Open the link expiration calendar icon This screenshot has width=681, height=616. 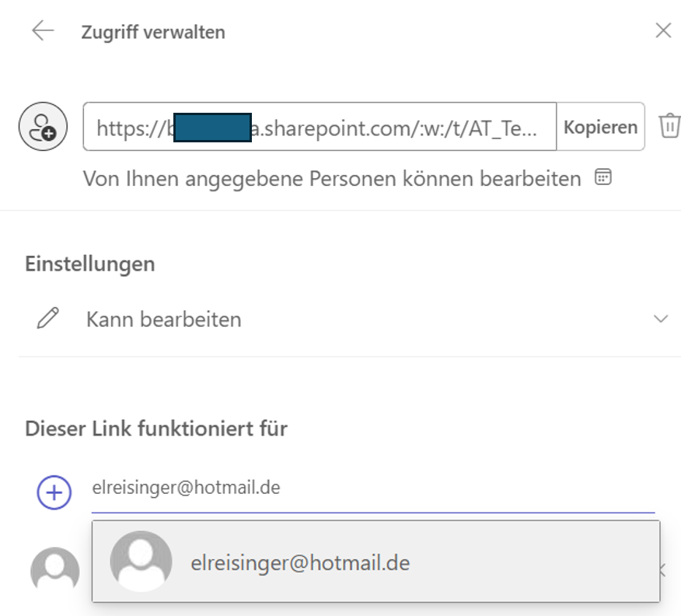(602, 178)
